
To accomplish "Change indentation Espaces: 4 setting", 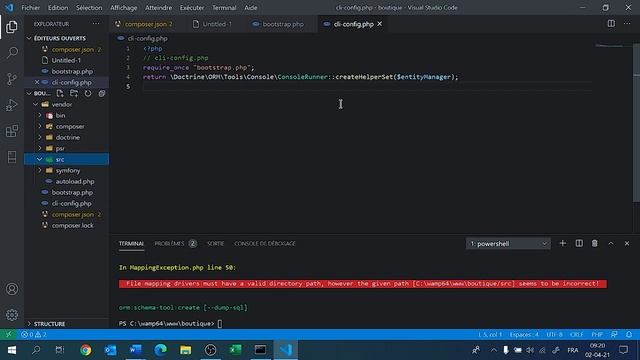I will tap(524, 334).
